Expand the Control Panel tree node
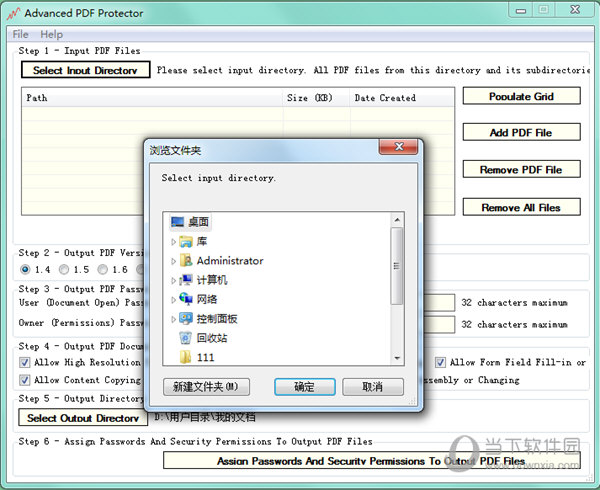 coord(173,319)
